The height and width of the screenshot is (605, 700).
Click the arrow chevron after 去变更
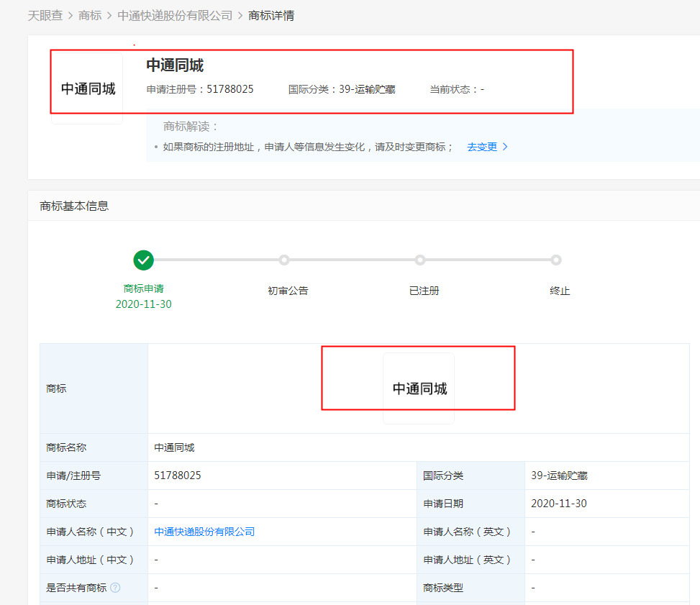[506, 146]
